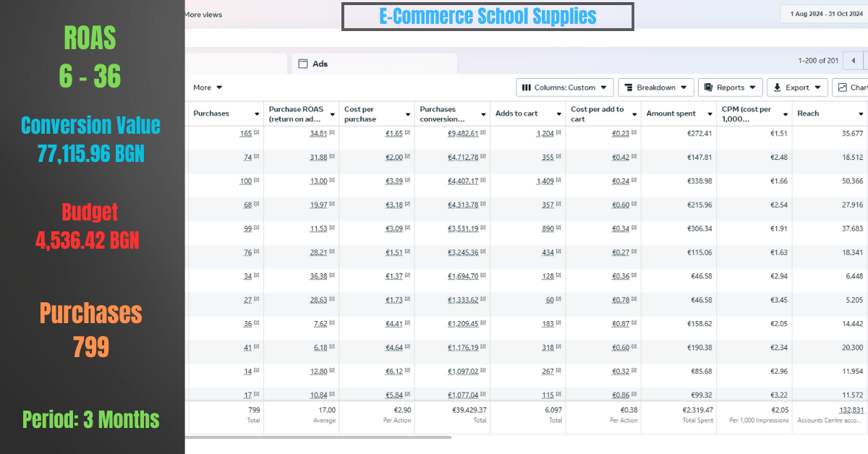This screenshot has width=868, height=454.
Task: Open the 165 purchases value link
Action: [246, 134]
